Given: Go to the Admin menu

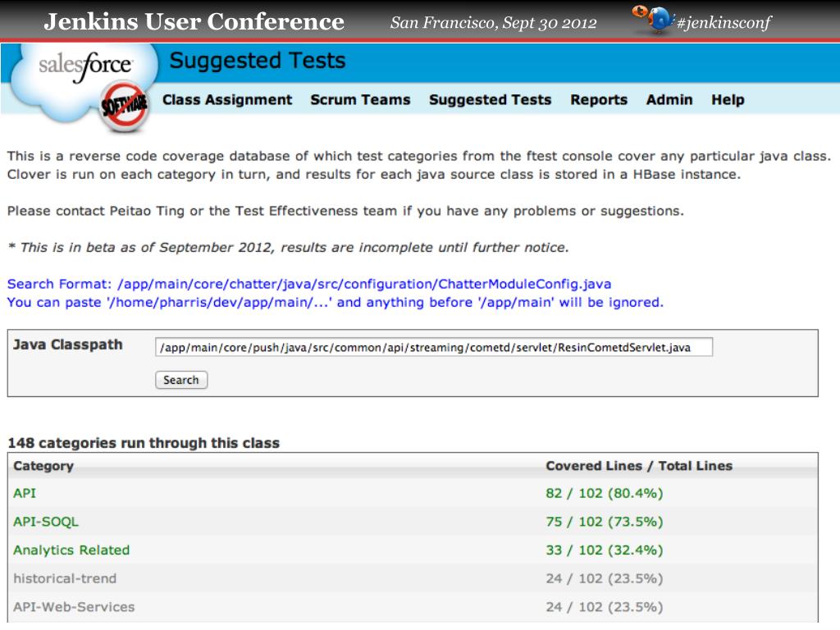Looking at the screenshot, I should (x=669, y=99).
